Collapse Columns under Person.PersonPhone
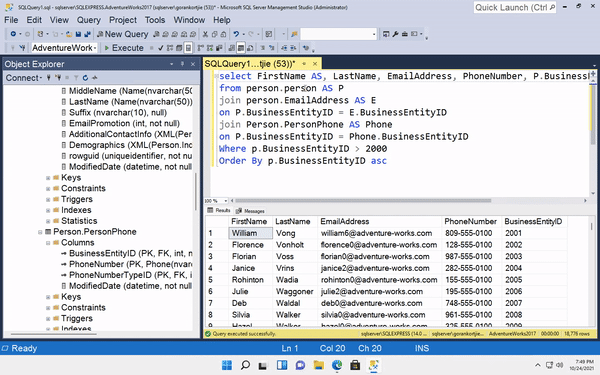600x375 pixels. pyautogui.click(x=48, y=243)
